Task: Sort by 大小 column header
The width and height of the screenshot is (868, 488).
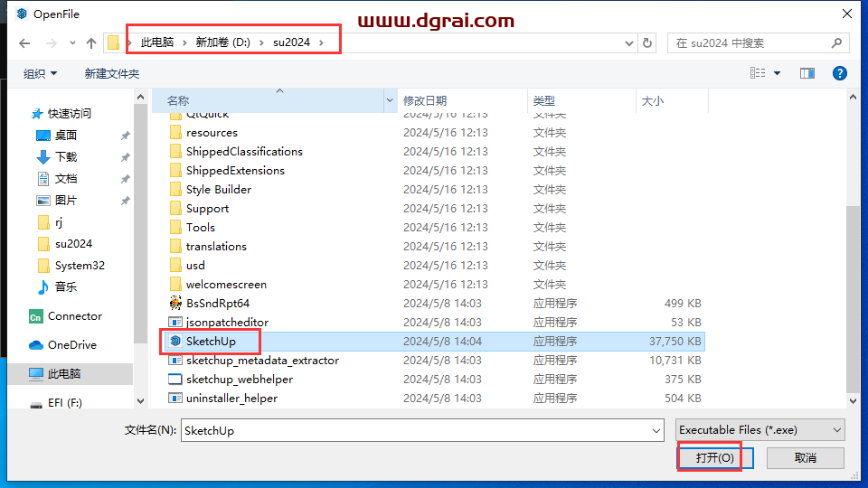Action: coord(672,100)
